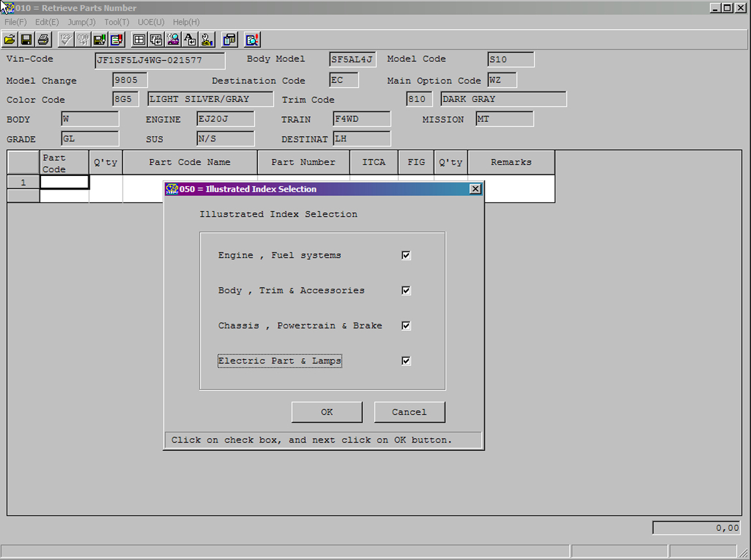751x560 pixels.
Task: Click the calculator toolbar icon
Action: pyautogui.click(x=229, y=40)
